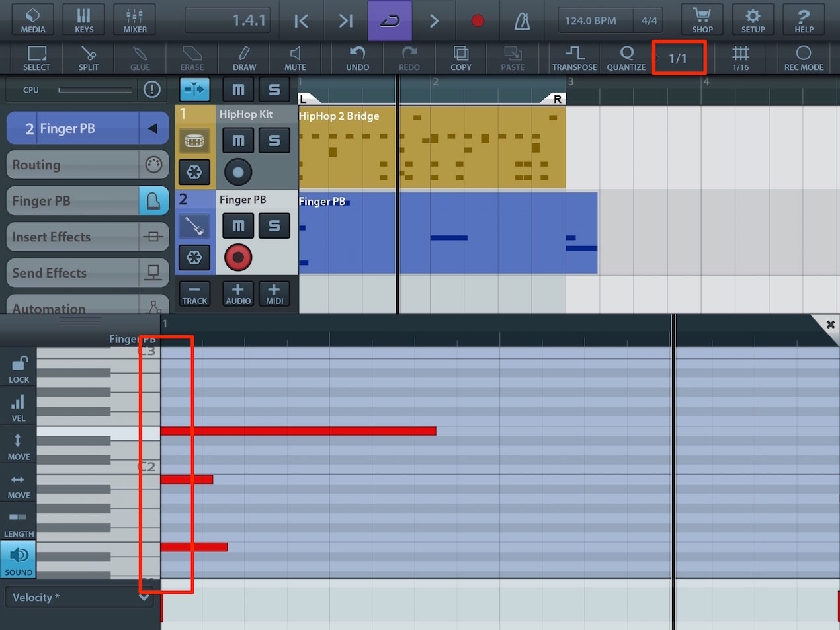Image resolution: width=840 pixels, height=630 pixels.
Task: Copy the selected event
Action: (460, 58)
